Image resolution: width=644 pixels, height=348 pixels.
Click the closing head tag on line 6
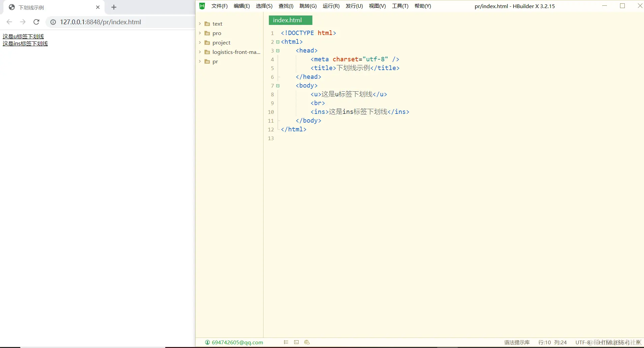[308, 77]
